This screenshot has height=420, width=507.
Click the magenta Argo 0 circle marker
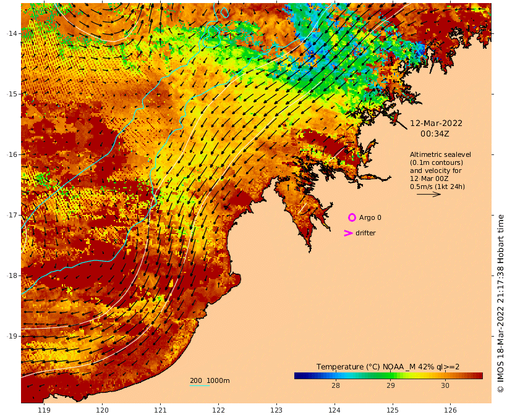point(352,218)
